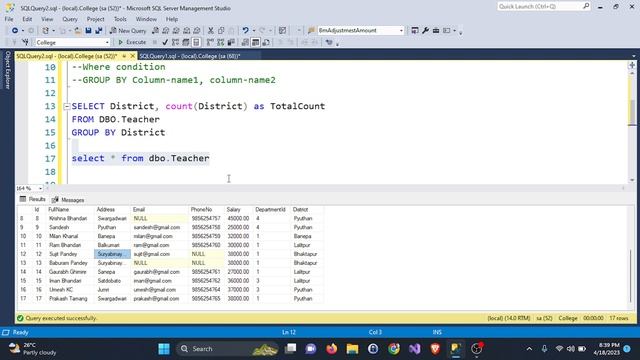Click the split editor window handle
The image size is (640, 360).
tap(632, 65)
